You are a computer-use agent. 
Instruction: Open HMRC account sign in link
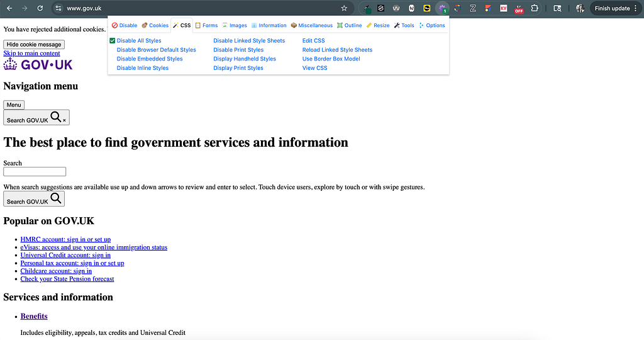click(65, 239)
